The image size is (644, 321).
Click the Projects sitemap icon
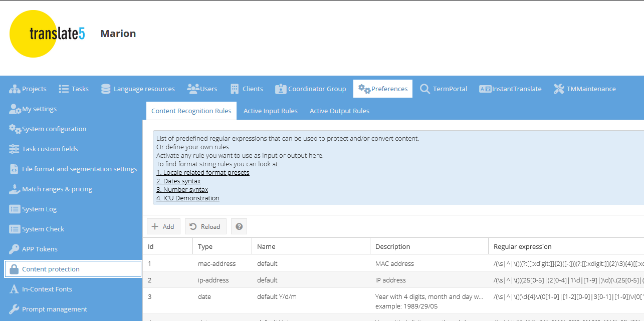pos(15,89)
